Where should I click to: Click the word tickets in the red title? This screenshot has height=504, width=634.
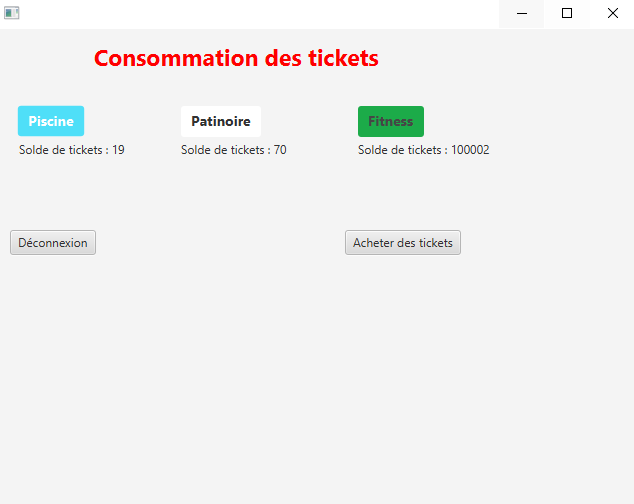coord(343,58)
